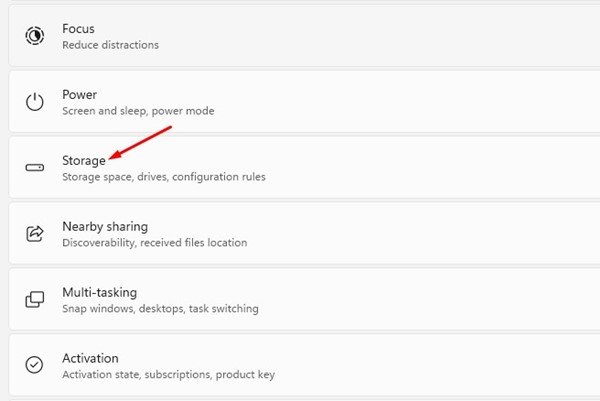The height and width of the screenshot is (401, 600).
Task: Click the Activation checkmark icon
Action: click(35, 365)
